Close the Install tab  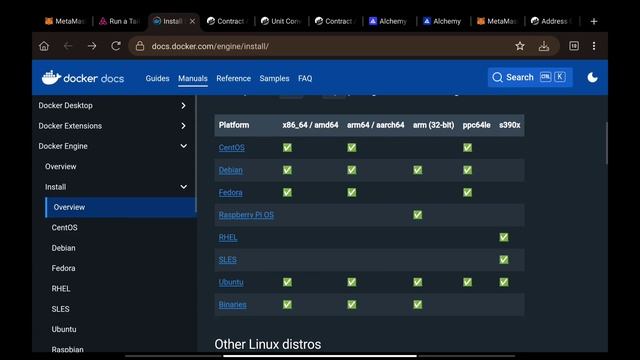[x=192, y=21]
